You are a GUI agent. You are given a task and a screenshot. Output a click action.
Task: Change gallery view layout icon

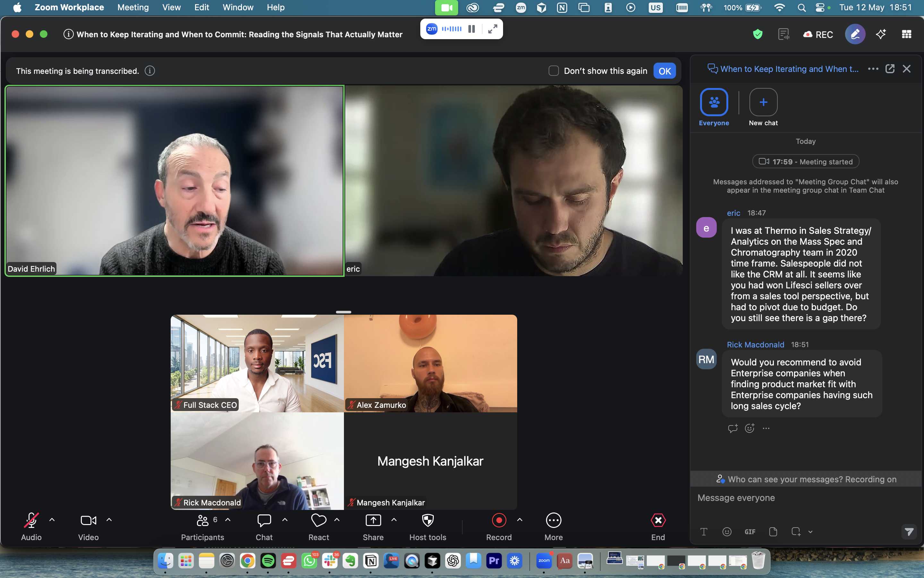click(906, 34)
